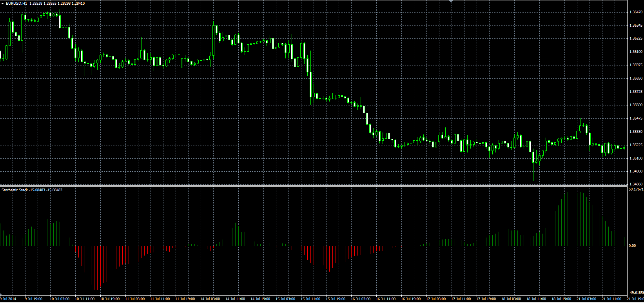Click price scale label 1.35975
The height and width of the screenshot is (303, 644).
[635, 65]
